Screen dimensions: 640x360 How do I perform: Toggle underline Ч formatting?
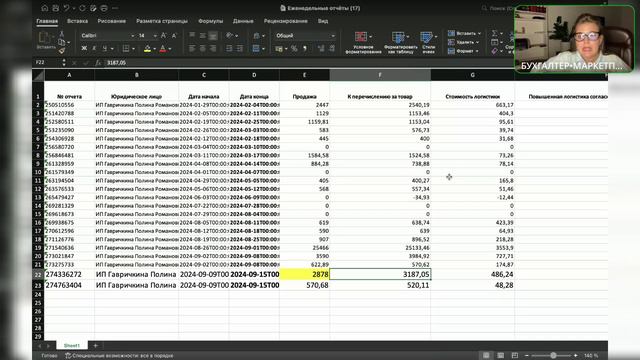[x=105, y=49]
